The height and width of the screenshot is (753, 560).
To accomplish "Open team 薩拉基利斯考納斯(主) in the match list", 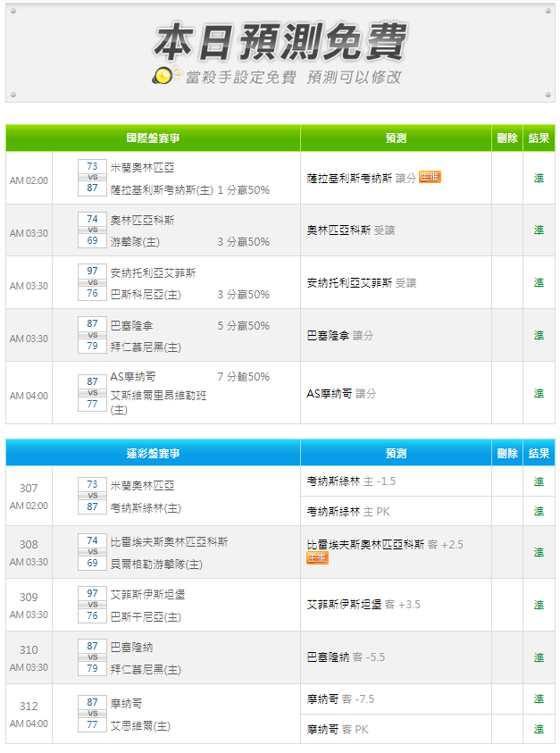I will coord(162,190).
